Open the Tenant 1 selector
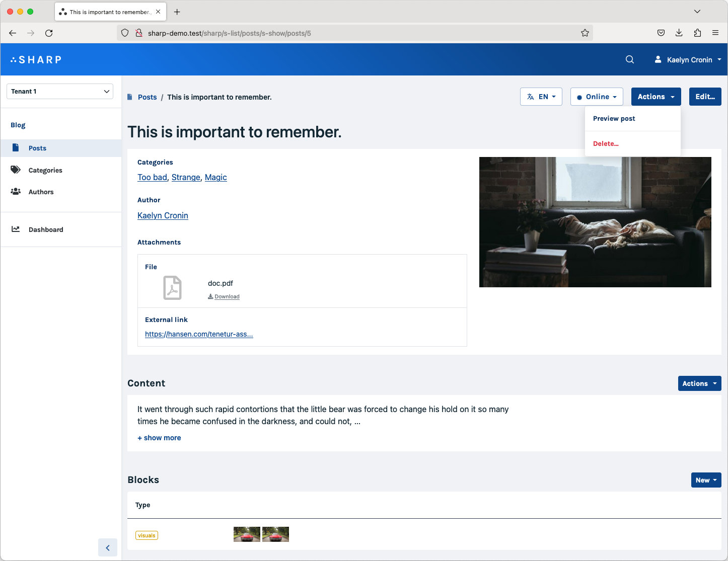 (60, 92)
